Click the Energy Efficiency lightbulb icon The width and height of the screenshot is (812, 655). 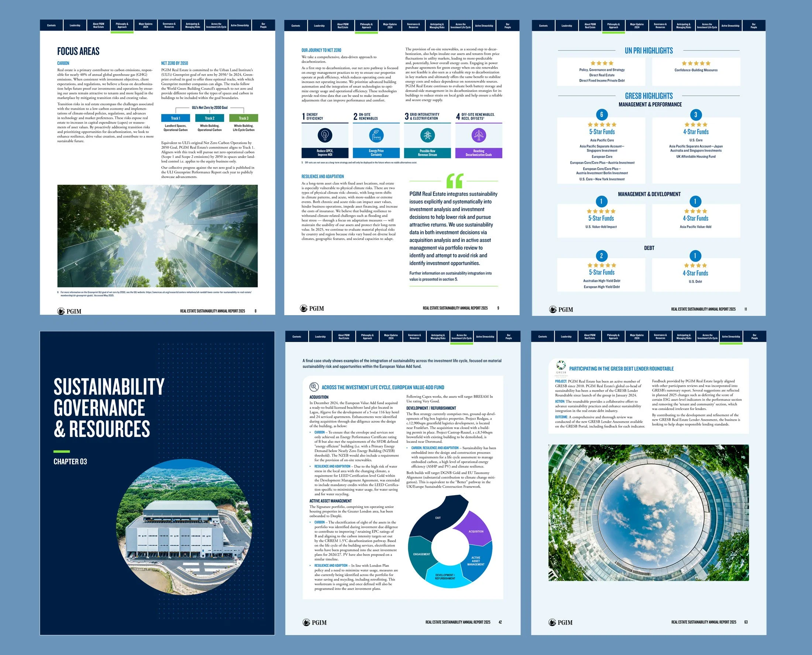(x=325, y=135)
